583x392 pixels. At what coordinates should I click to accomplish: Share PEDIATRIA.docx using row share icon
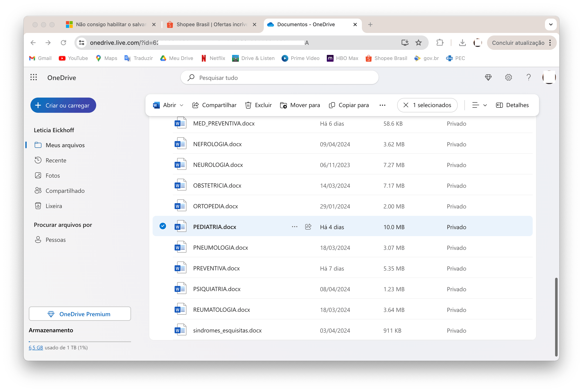[308, 227]
